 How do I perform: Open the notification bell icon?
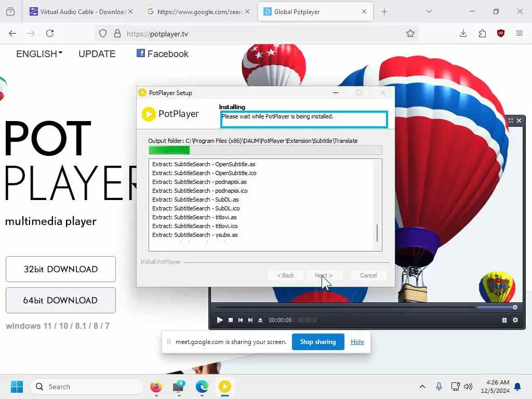[x=517, y=387]
